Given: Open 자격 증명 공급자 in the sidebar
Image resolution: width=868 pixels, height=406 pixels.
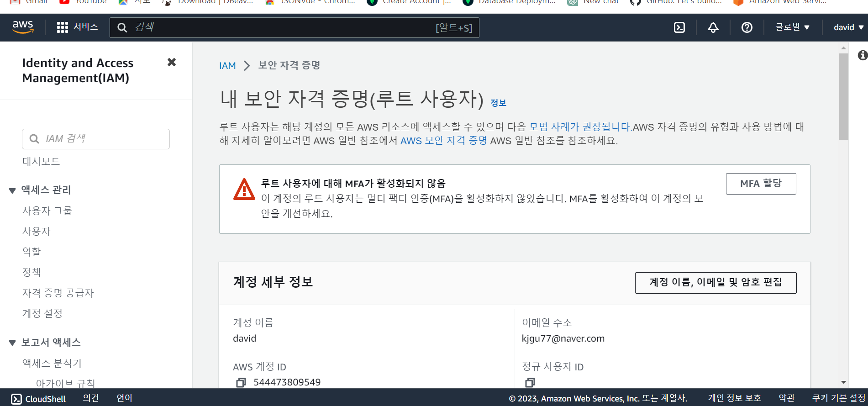Looking at the screenshot, I should [58, 293].
